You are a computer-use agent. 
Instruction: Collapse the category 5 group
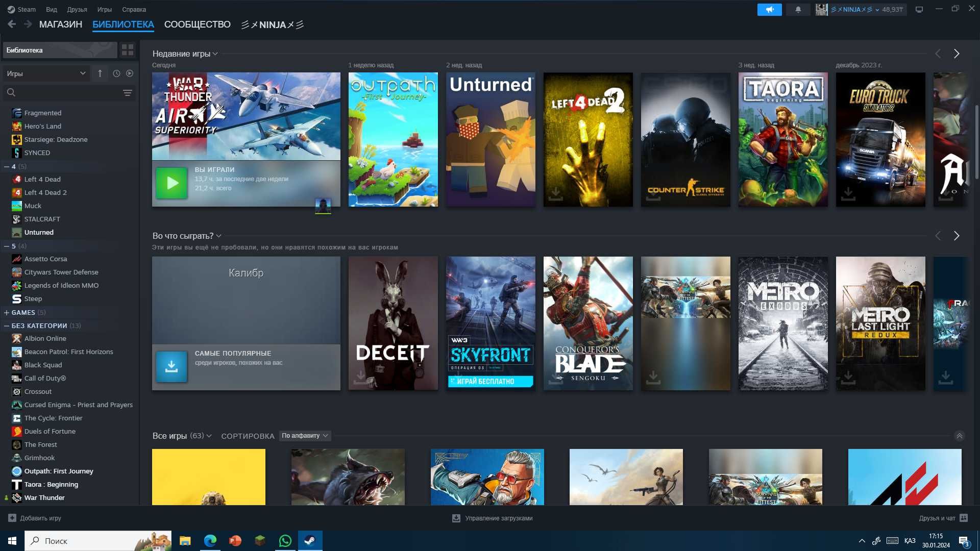[x=7, y=246]
